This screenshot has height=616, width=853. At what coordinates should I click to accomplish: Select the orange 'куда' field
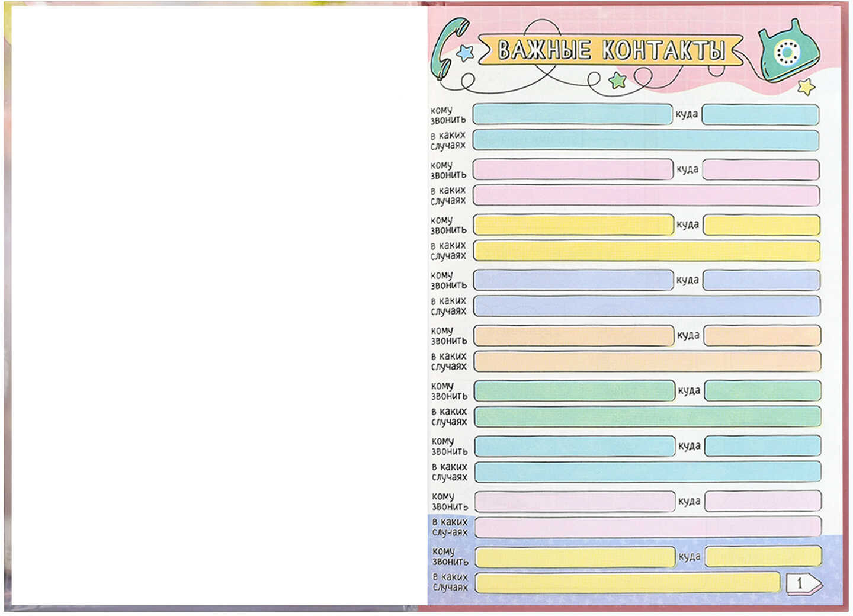coord(762,335)
